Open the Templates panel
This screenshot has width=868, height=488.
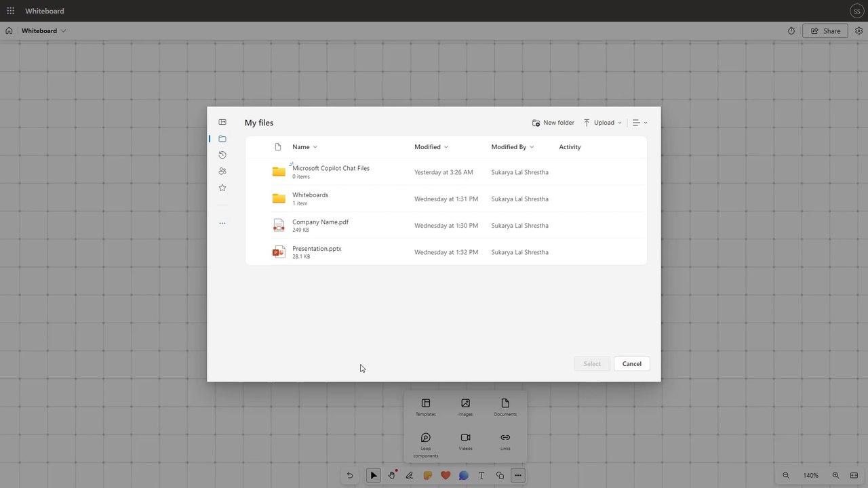(x=426, y=407)
